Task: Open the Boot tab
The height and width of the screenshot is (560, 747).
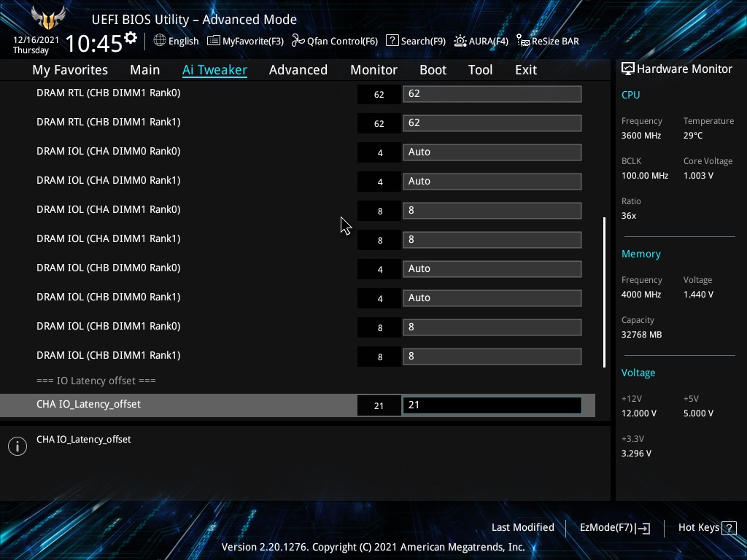Action: point(433,70)
